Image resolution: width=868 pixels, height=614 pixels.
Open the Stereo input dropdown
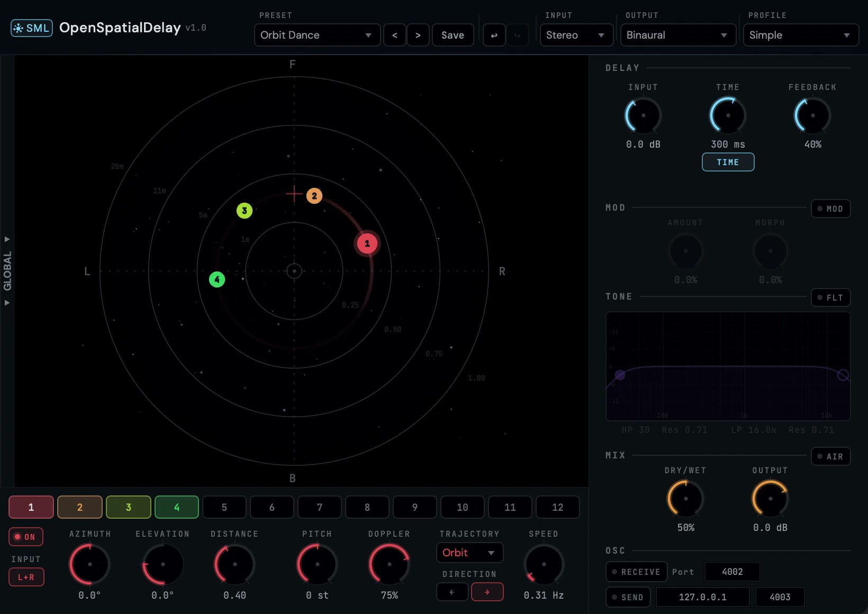(x=576, y=35)
